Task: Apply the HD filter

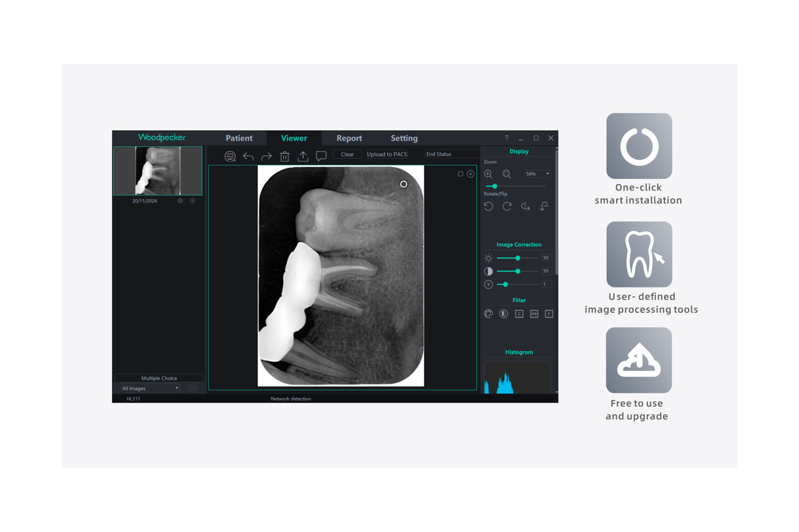Action: click(534, 314)
